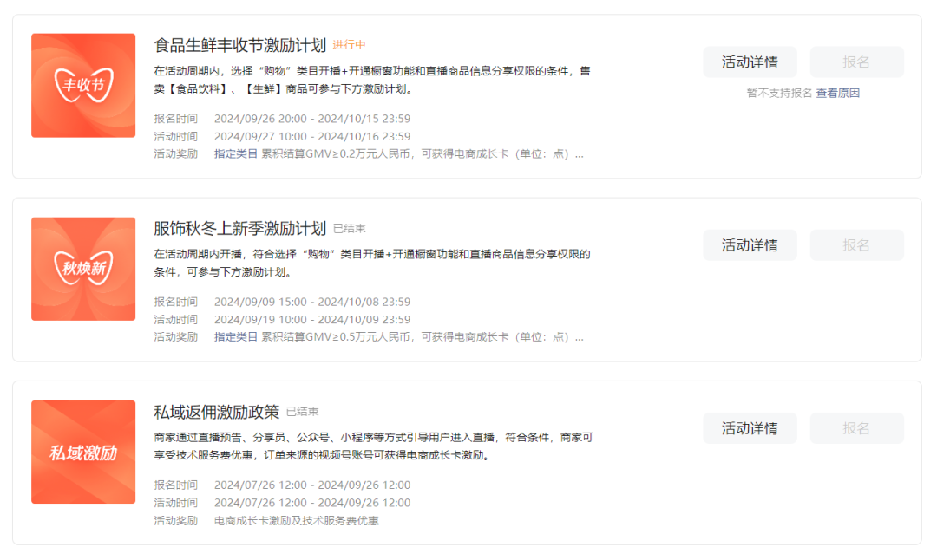Open the 私域返佣激励政策 title
This screenshot has height=560, width=937.
[x=216, y=412]
